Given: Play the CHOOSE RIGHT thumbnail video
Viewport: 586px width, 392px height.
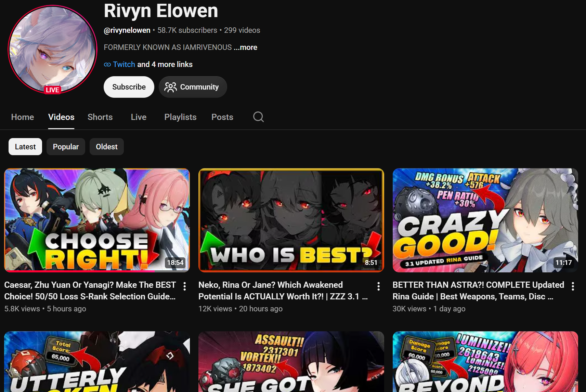Looking at the screenshot, I should [97, 220].
